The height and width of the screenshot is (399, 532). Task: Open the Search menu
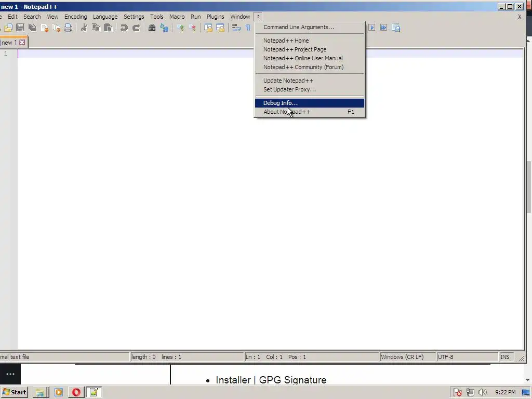click(32, 17)
